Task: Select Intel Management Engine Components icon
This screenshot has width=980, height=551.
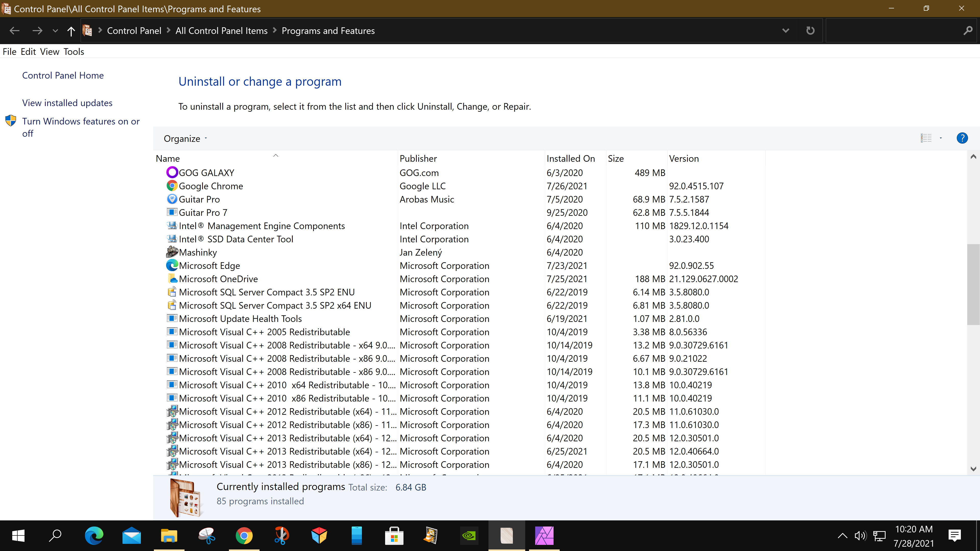Action: [172, 226]
